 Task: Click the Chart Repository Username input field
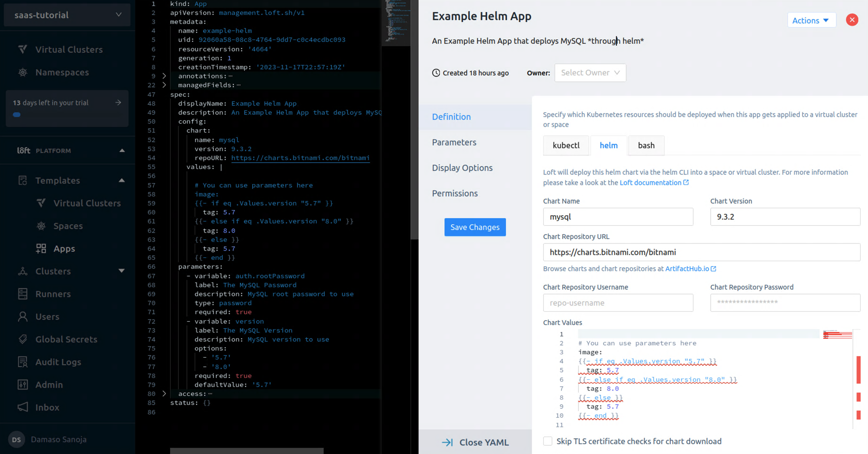pos(618,303)
